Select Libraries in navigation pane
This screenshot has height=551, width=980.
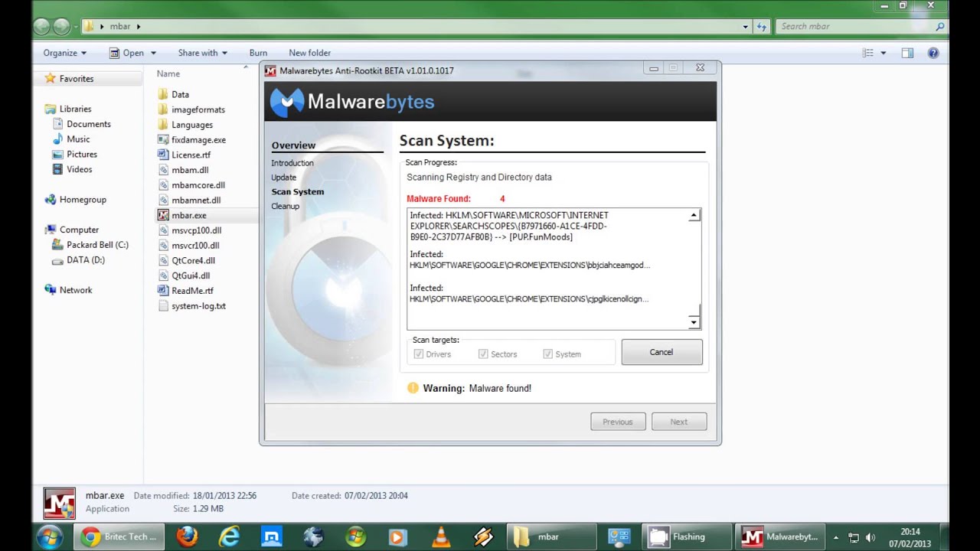click(x=75, y=109)
